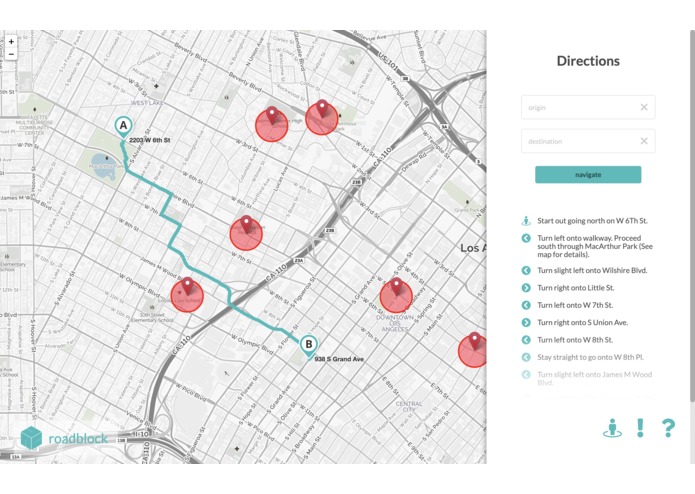Select red incident pin near Loyola Law School

pos(187,295)
